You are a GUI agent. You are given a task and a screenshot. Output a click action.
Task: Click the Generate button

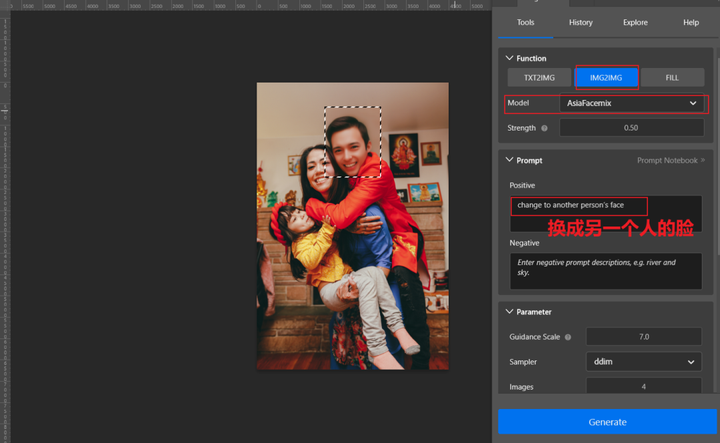pos(607,422)
